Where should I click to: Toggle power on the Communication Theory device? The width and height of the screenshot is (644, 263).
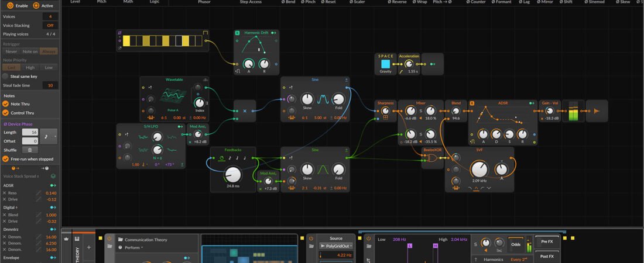[x=109, y=238]
